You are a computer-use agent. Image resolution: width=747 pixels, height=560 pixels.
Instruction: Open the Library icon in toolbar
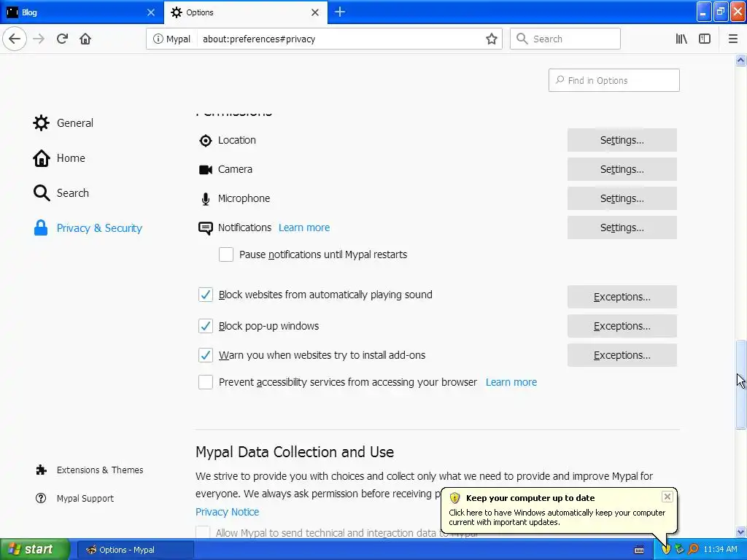(681, 39)
